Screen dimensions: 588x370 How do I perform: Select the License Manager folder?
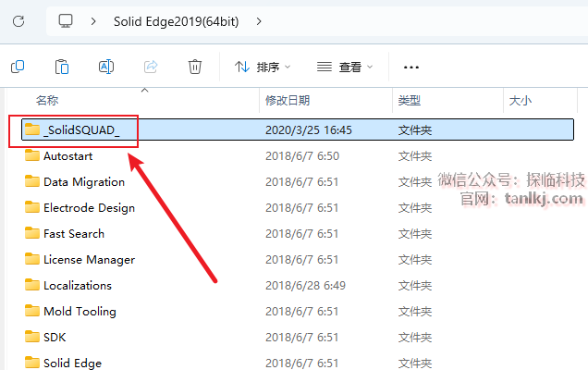[90, 259]
